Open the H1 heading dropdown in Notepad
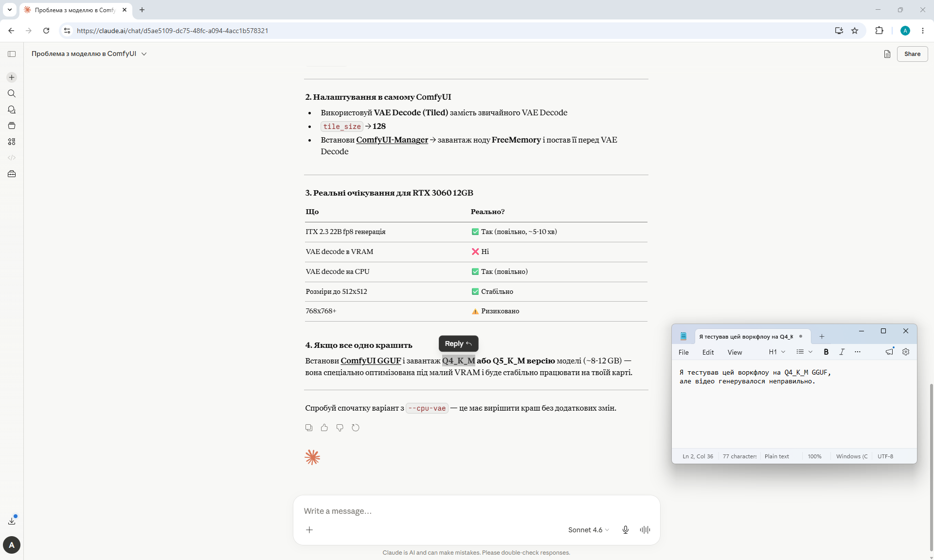 (777, 352)
